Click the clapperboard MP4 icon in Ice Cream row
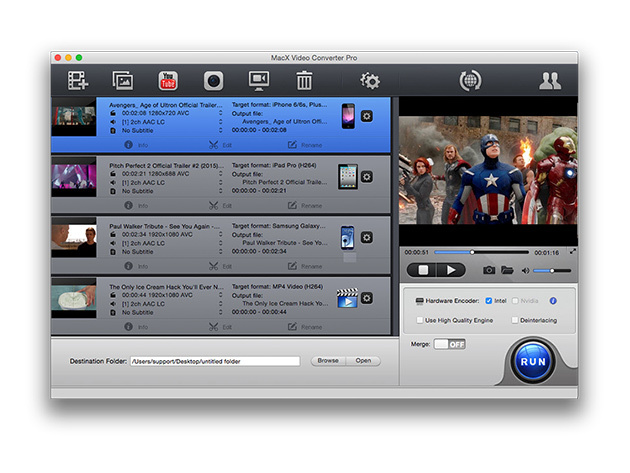 [x=348, y=298]
